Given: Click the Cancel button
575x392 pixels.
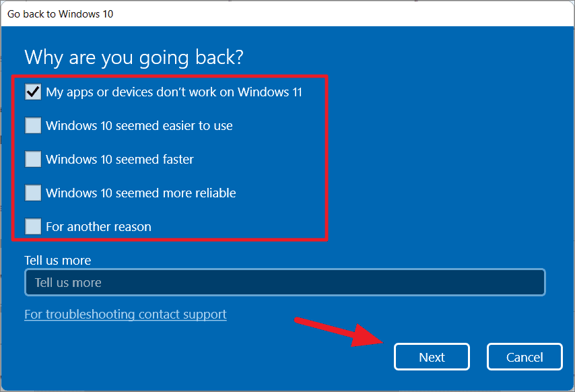Looking at the screenshot, I should point(525,357).
